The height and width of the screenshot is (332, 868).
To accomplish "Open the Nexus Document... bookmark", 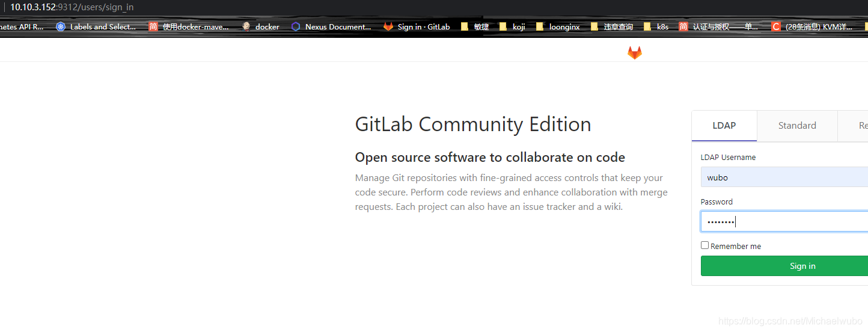I will (331, 26).
